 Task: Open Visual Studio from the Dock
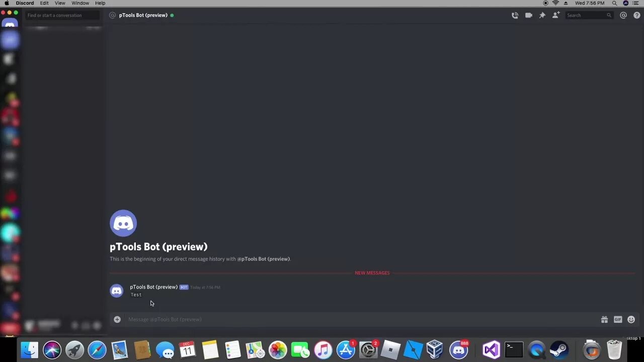click(491, 350)
